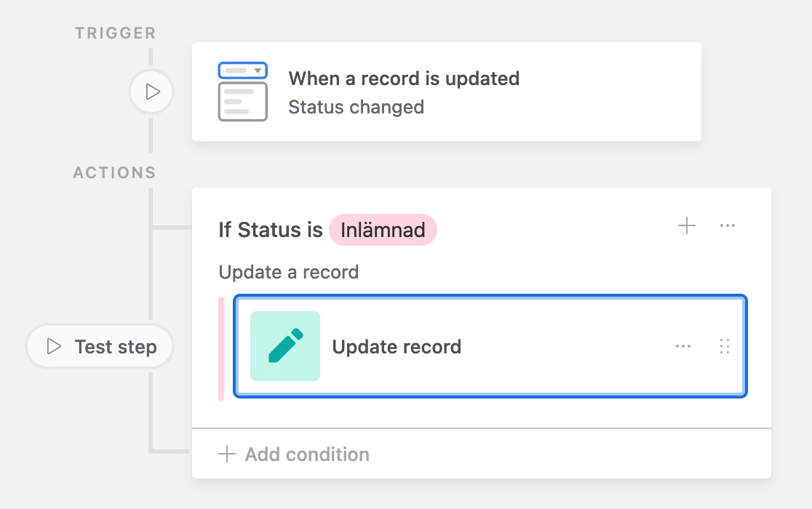This screenshot has height=509, width=812.
Task: Click the 'If Status is' condition text
Action: point(270,230)
